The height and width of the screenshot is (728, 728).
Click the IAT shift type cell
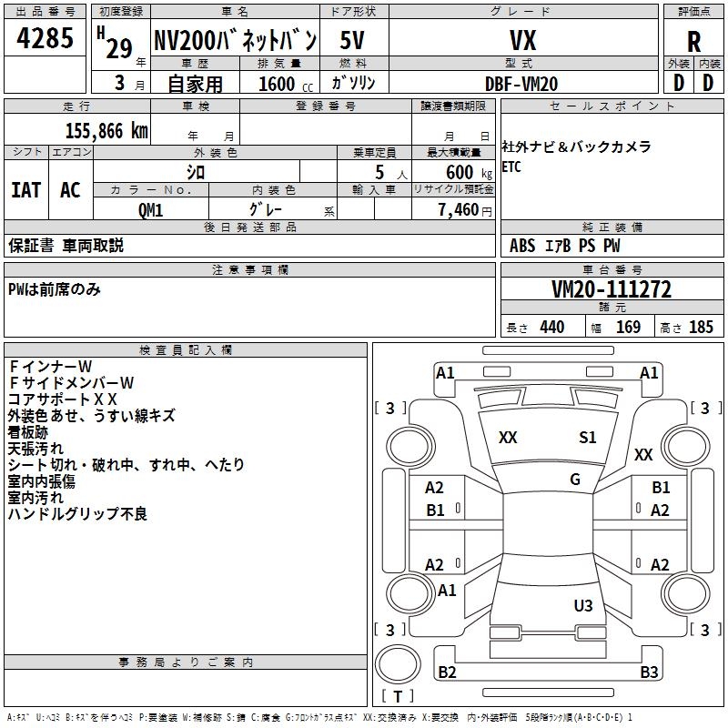(x=26, y=189)
